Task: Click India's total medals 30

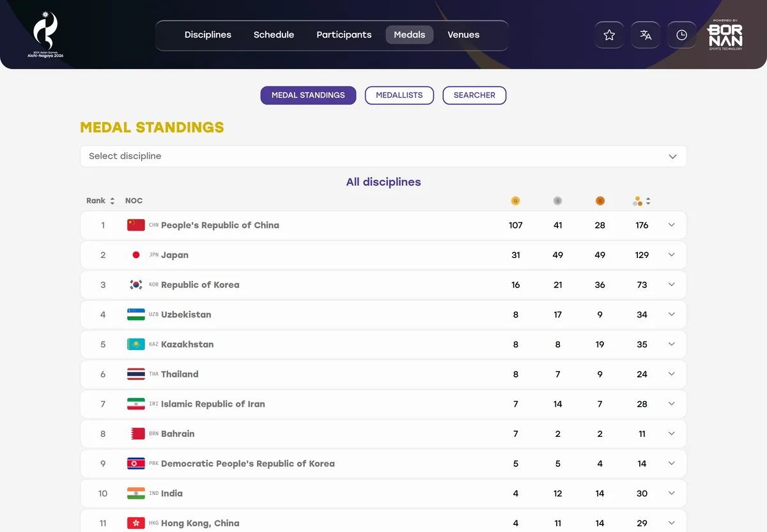Action: 642,493
